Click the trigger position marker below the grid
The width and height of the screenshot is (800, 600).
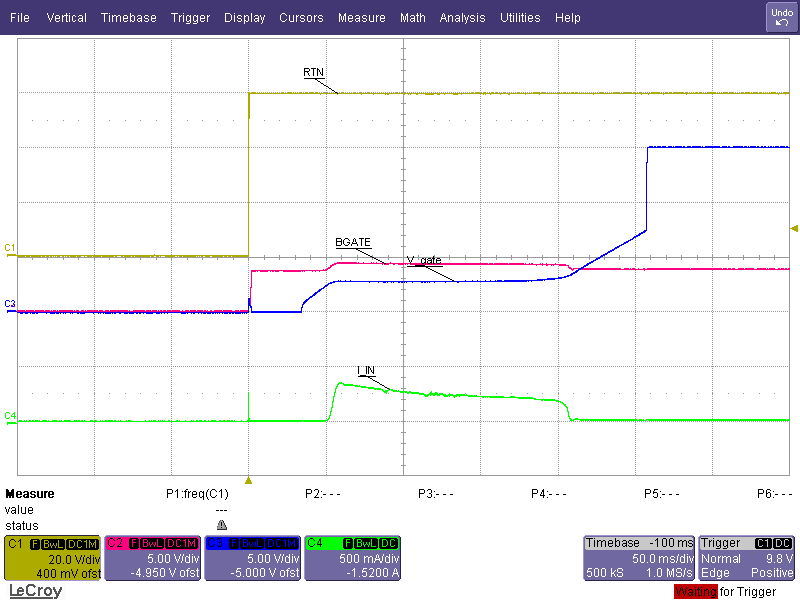pos(249,480)
